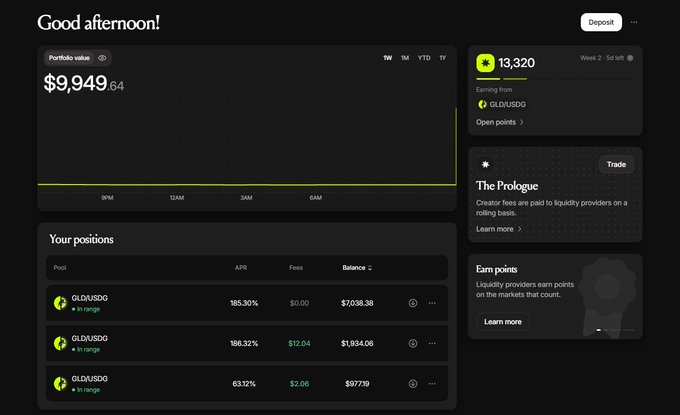Click download icon on the $7,038.38 position

(413, 303)
